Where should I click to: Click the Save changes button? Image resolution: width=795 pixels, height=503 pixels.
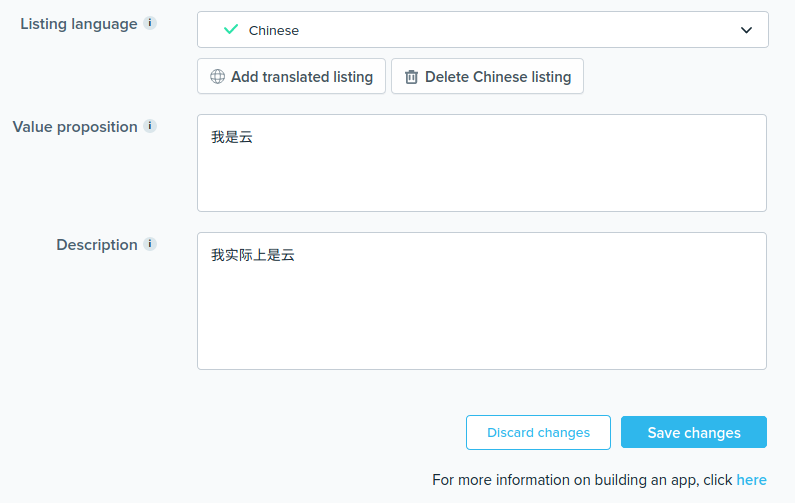[694, 433]
